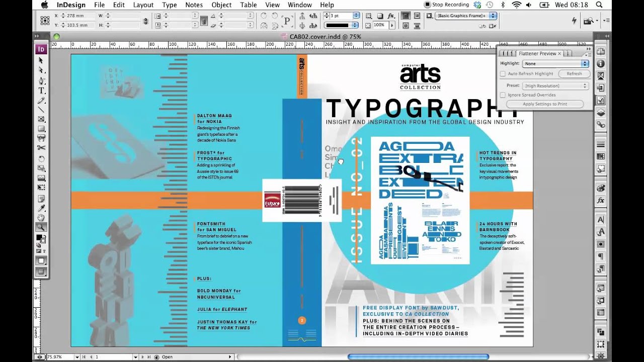644x362 pixels.
Task: Open the Table menu
Action: (249, 5)
